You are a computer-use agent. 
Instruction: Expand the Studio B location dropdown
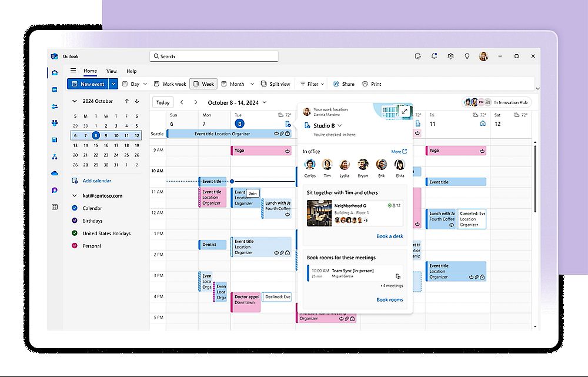[339, 126]
